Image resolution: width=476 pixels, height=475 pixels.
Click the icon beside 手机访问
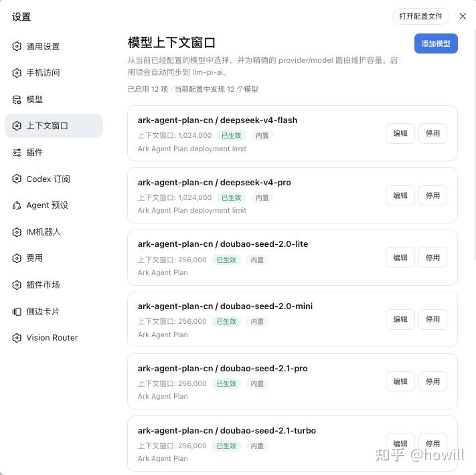(17, 73)
